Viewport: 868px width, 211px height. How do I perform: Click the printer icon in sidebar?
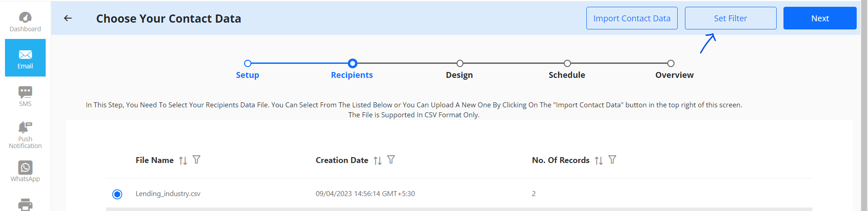click(x=25, y=205)
